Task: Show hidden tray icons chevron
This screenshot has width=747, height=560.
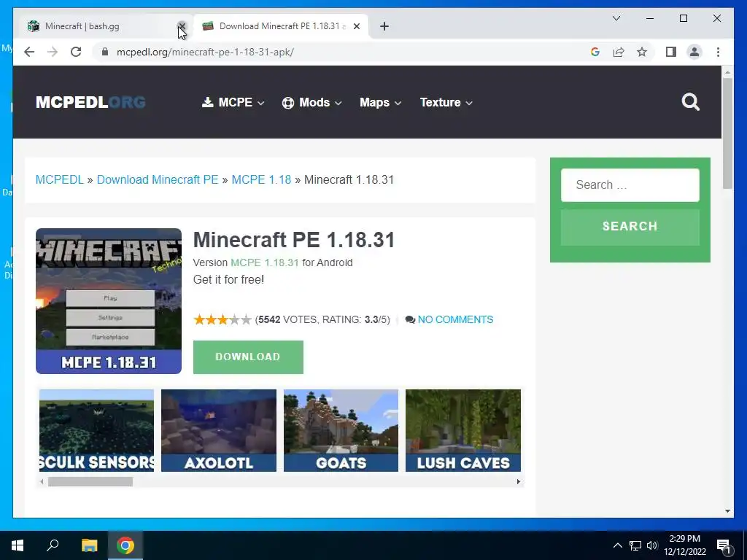Action: coord(617,545)
